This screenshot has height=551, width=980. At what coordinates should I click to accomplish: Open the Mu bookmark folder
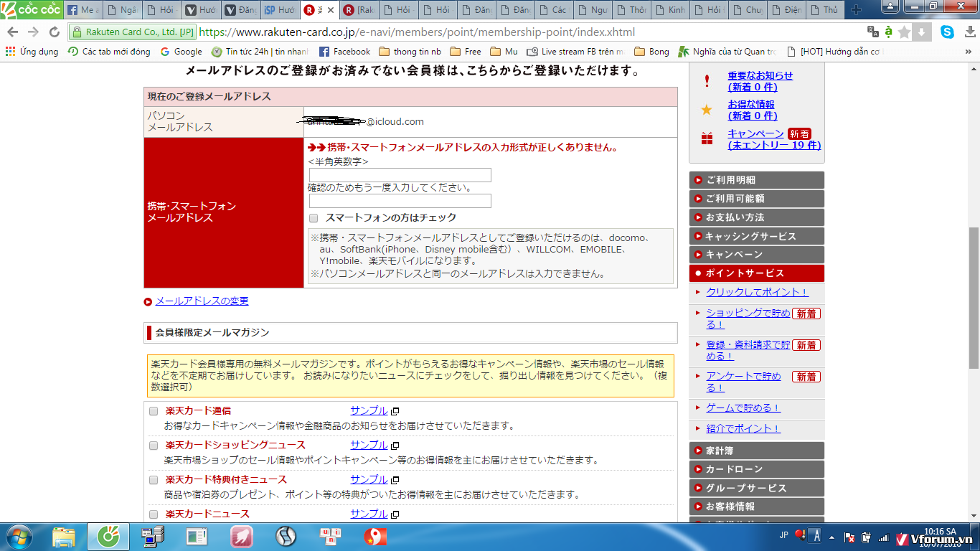point(504,52)
